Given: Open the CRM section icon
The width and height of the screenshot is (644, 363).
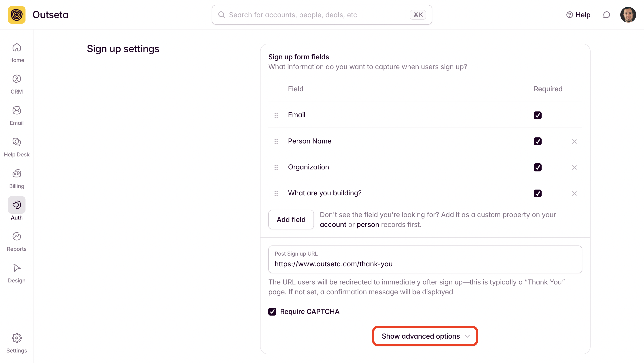Looking at the screenshot, I should pos(17,79).
